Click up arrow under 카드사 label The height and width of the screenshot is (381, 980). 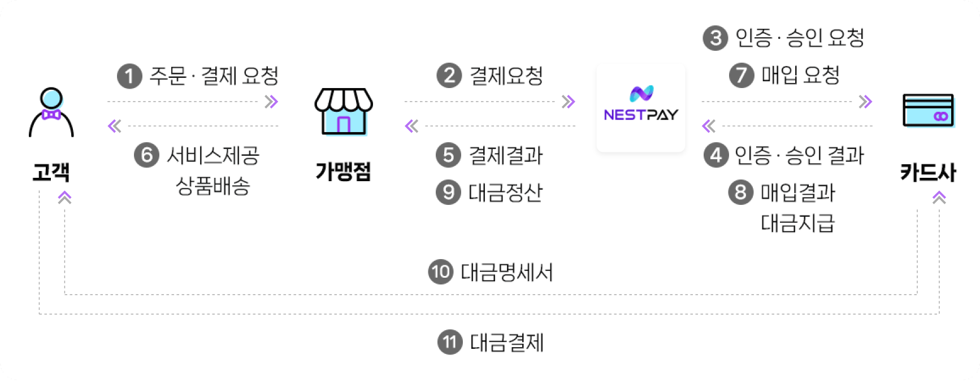click(x=939, y=197)
